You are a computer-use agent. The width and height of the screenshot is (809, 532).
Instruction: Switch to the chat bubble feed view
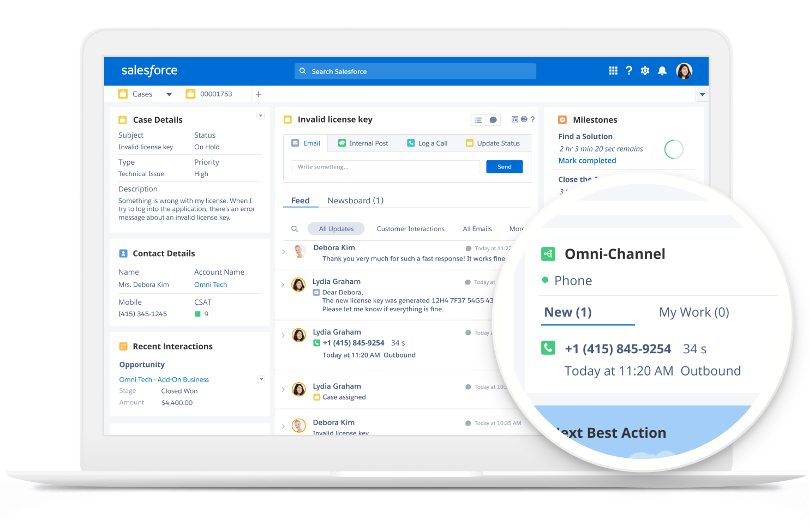click(x=493, y=120)
